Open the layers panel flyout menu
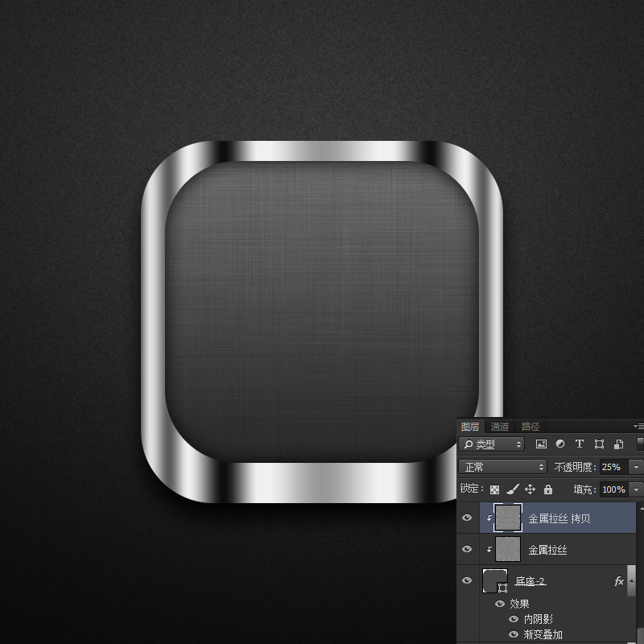 (638, 427)
